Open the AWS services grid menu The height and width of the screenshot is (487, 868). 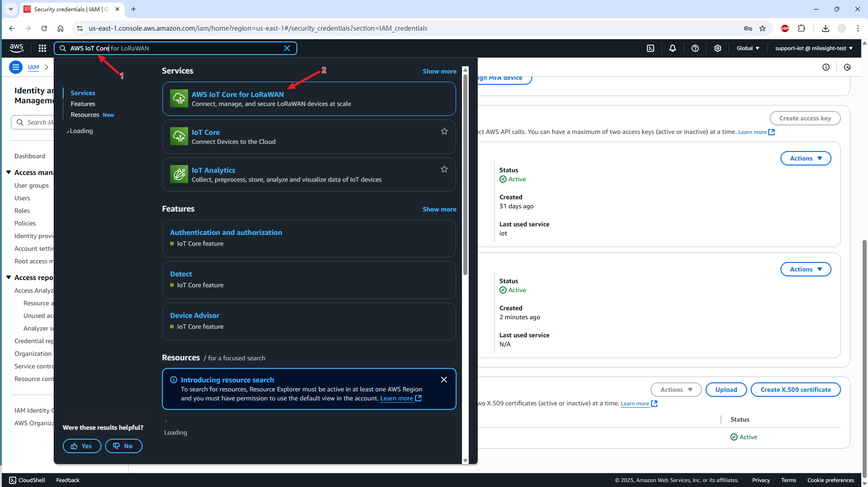coord(42,48)
